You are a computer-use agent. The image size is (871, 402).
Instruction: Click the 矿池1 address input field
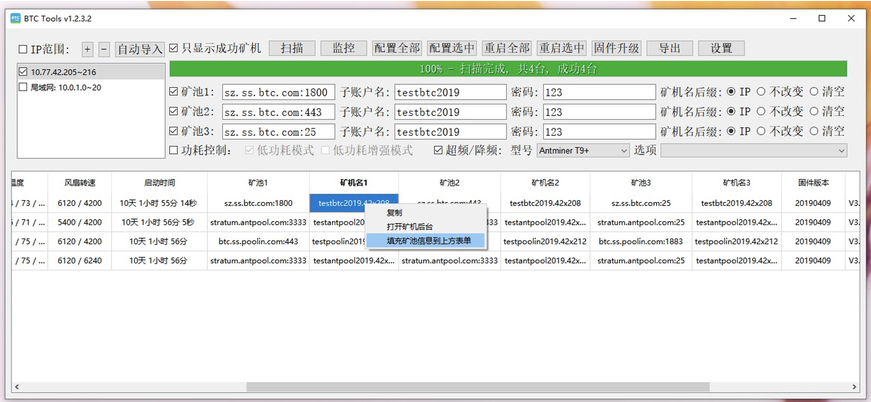pyautogui.click(x=278, y=92)
